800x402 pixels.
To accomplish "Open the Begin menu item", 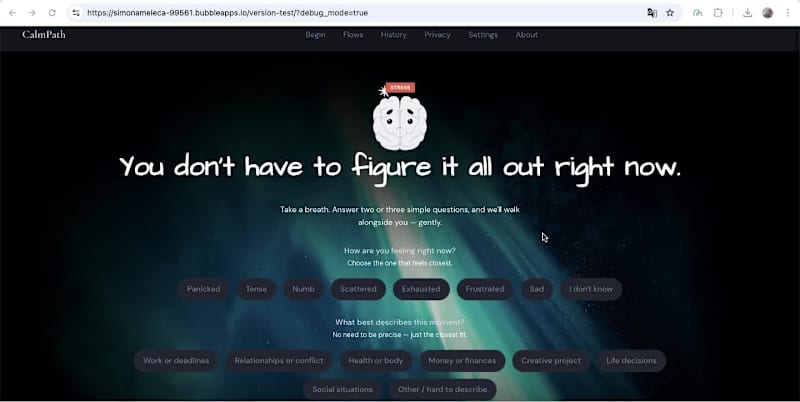I will 315,35.
